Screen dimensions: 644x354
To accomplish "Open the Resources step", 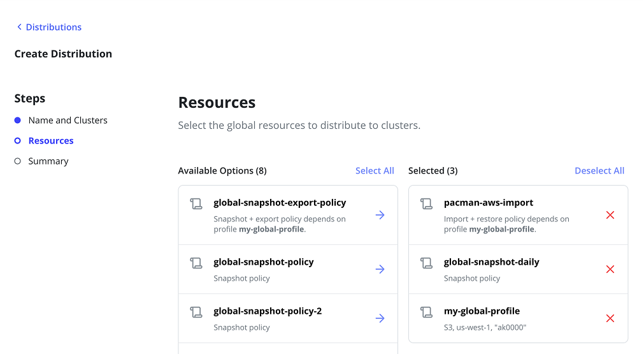I will coord(51,140).
